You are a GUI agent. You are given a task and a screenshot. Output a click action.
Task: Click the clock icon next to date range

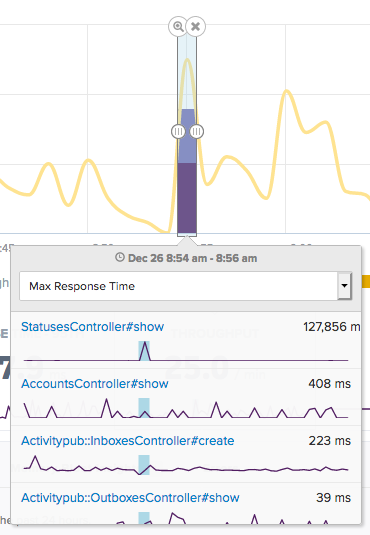tap(119, 257)
